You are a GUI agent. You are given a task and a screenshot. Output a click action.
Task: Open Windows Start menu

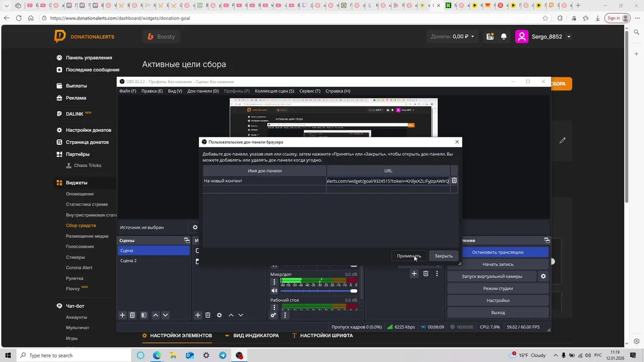8,355
